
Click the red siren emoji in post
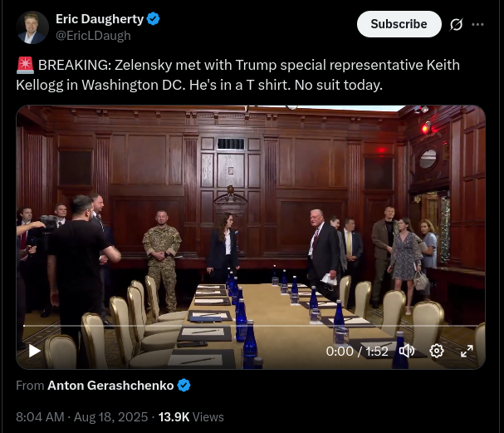(x=25, y=66)
